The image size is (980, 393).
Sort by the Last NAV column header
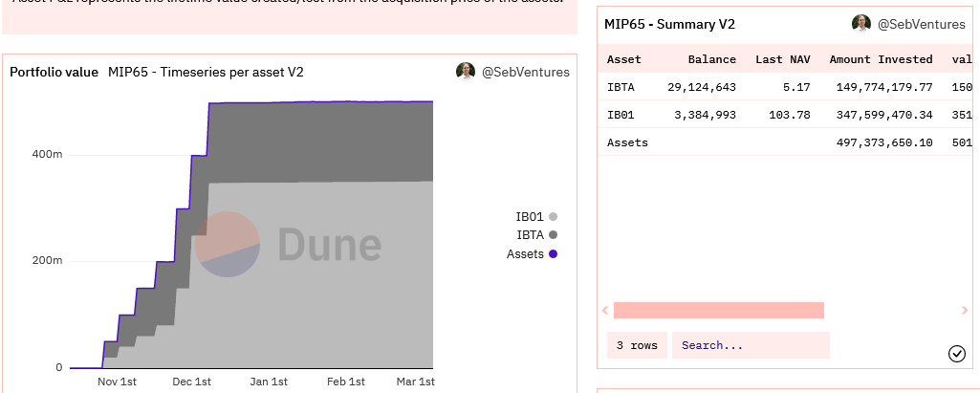(782, 59)
